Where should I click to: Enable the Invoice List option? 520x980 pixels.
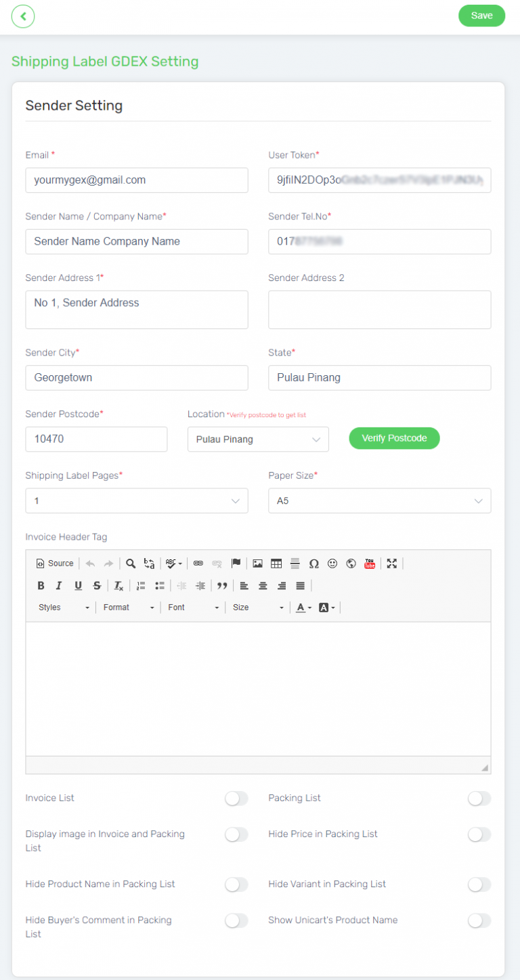pyautogui.click(x=236, y=798)
